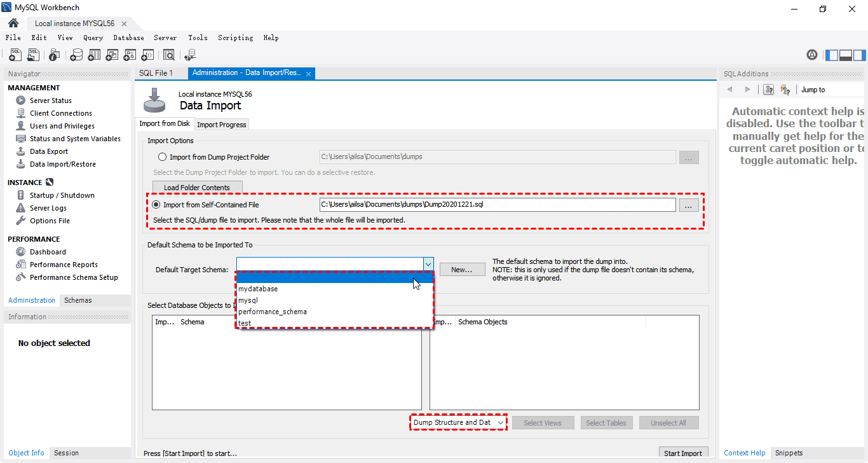Open the search table data tool
Image resolution: width=868 pixels, height=463 pixels.
point(169,55)
